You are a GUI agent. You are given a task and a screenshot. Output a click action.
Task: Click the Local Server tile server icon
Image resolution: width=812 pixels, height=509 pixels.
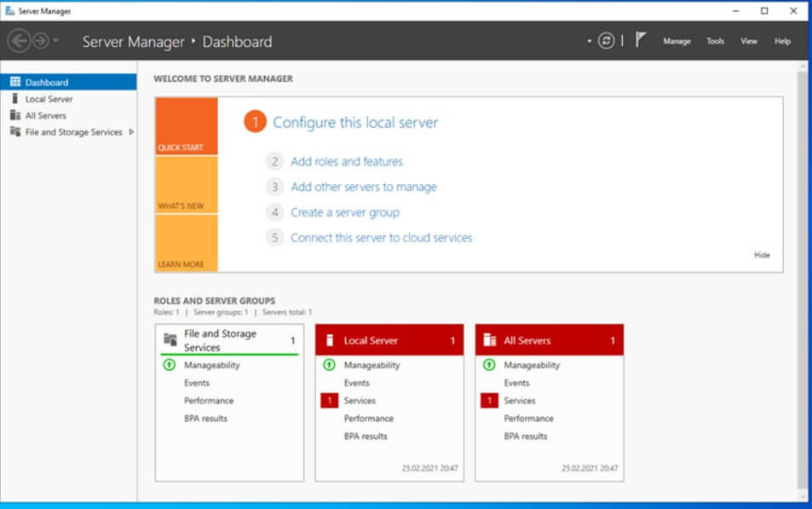331,338
